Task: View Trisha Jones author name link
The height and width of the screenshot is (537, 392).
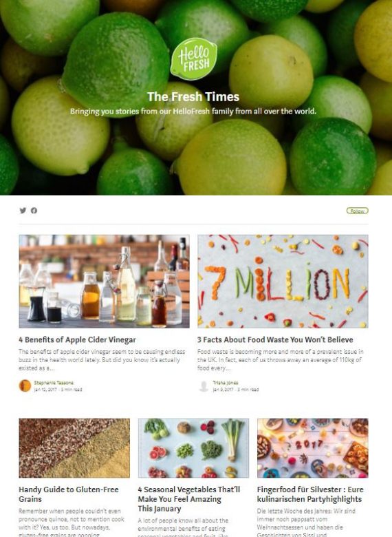Action: click(x=226, y=383)
